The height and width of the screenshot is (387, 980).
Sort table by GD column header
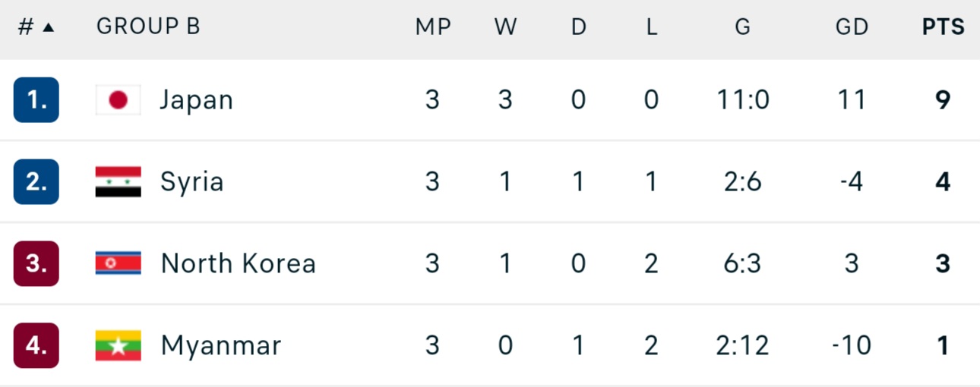(852, 27)
